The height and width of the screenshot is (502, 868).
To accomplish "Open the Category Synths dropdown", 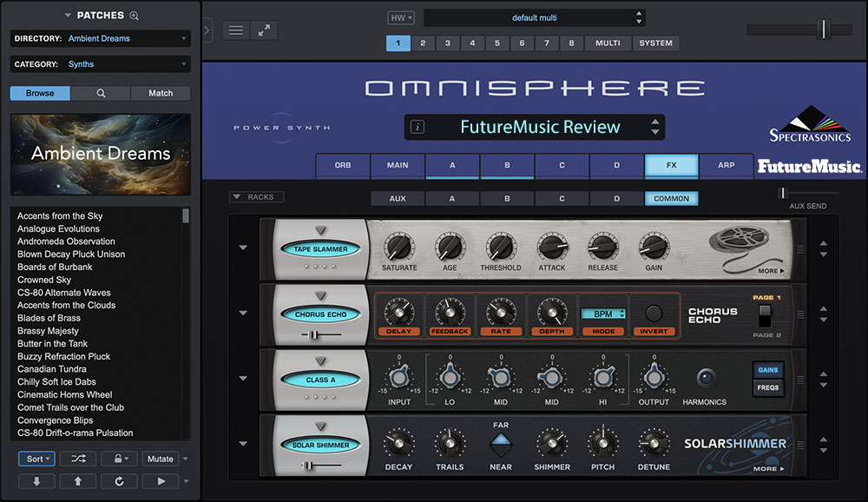I will click(100, 64).
